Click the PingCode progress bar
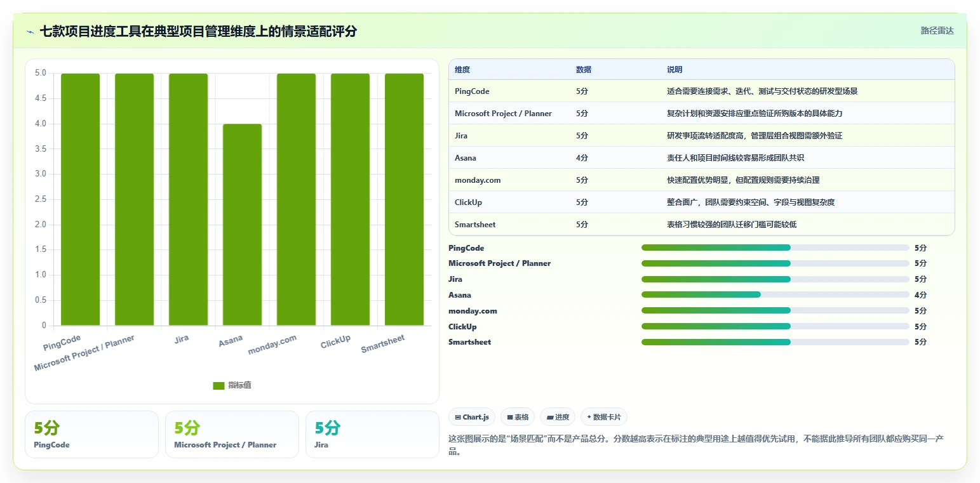Screen dimensions: 980x483 pos(775,248)
